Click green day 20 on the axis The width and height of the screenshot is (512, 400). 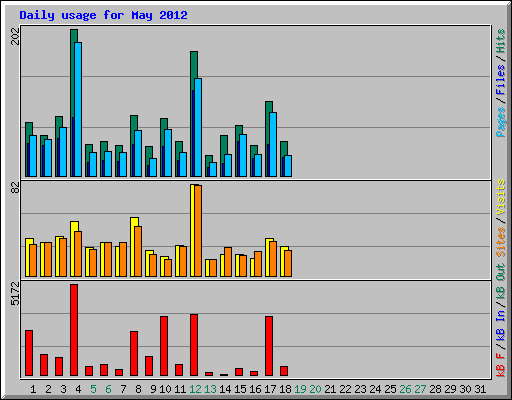315,389
